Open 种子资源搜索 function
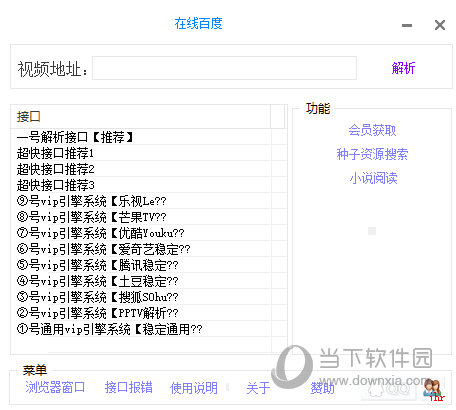 [x=372, y=154]
